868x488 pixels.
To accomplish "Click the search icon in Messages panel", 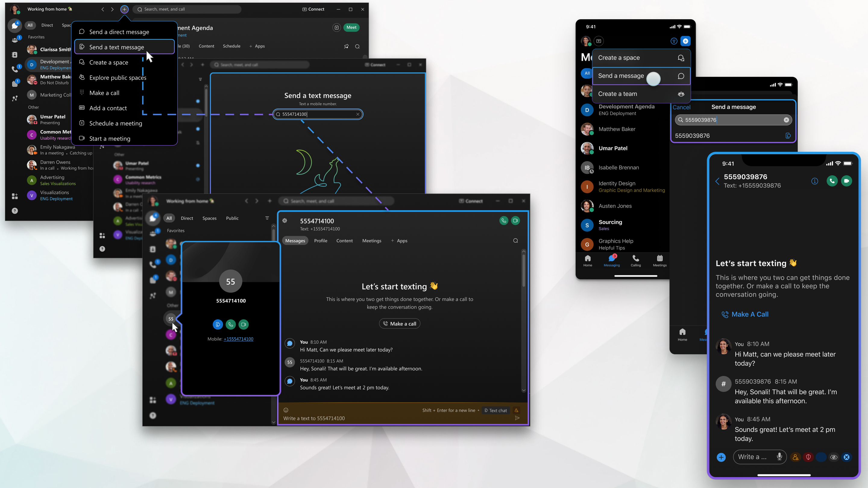I will (515, 241).
